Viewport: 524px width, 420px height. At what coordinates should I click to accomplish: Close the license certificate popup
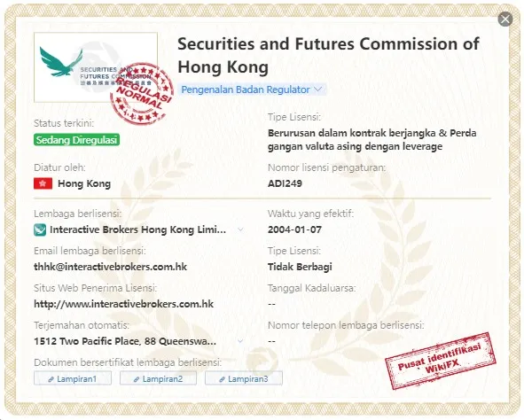point(505,19)
